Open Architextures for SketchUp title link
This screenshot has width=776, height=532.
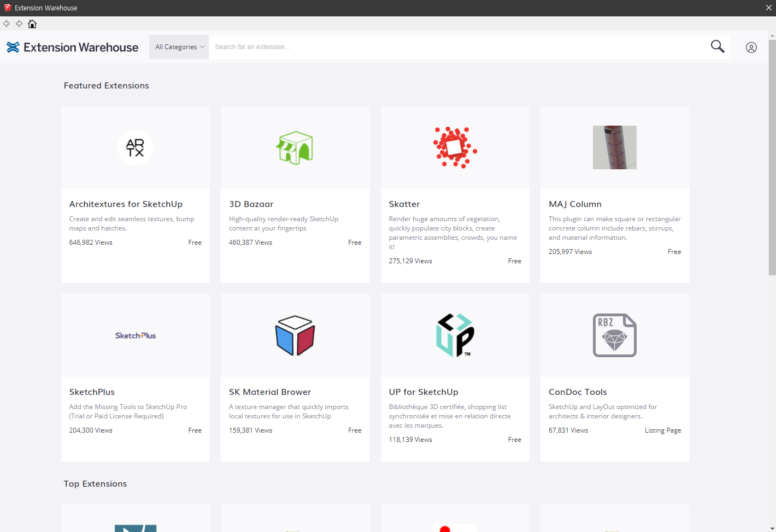click(x=126, y=204)
